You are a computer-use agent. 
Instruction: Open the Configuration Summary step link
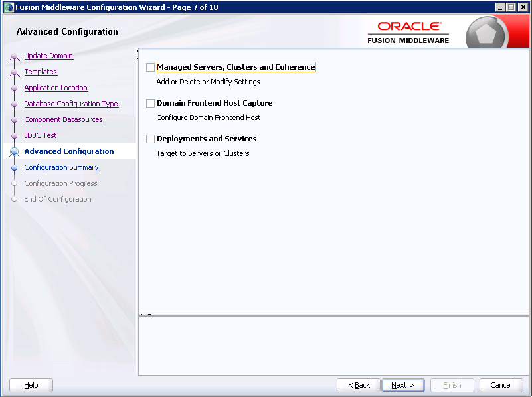pos(61,167)
